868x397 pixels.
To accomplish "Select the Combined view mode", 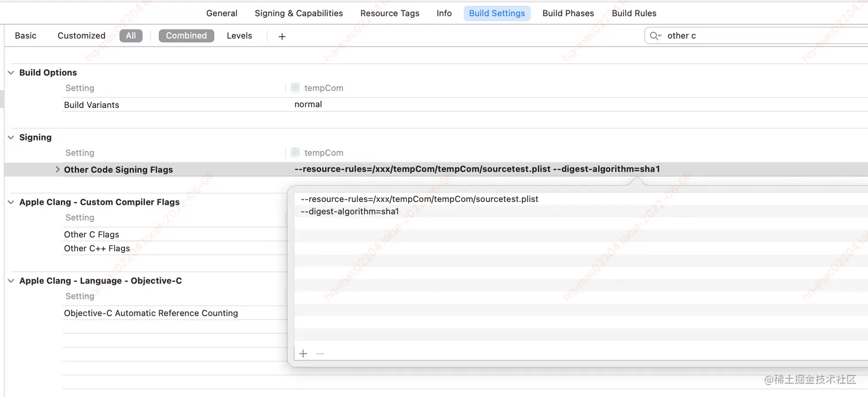I will pos(186,36).
